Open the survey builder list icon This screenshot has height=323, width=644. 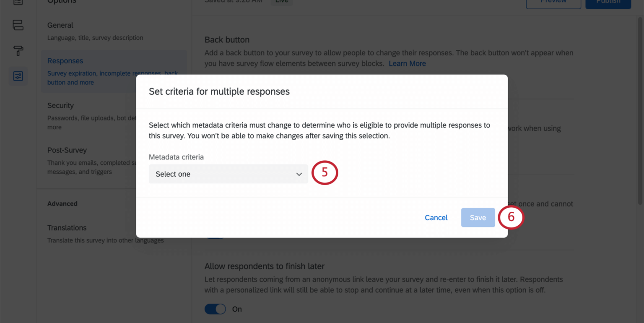18,3
